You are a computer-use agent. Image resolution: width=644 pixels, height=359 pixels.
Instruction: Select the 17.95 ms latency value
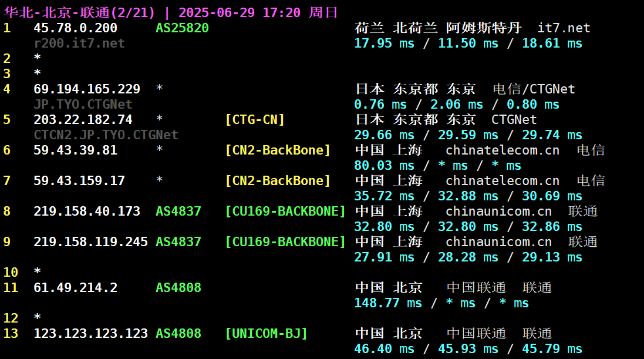coord(384,43)
